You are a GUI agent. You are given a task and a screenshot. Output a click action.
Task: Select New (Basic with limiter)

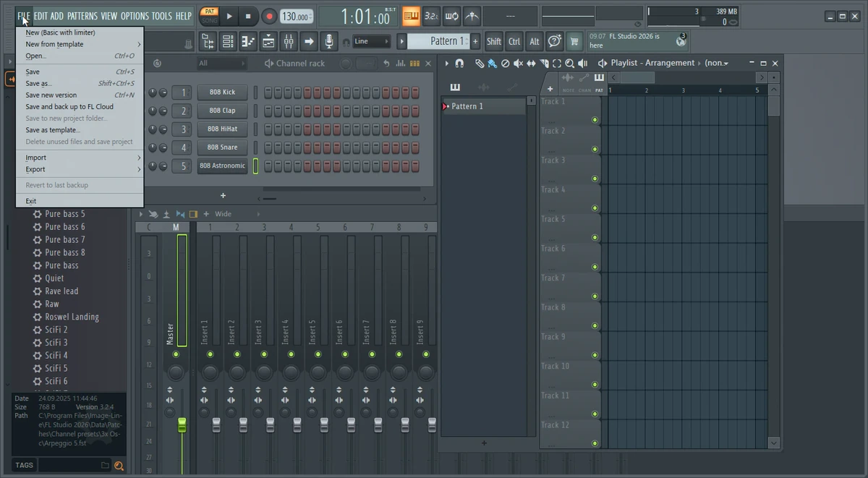click(80, 33)
